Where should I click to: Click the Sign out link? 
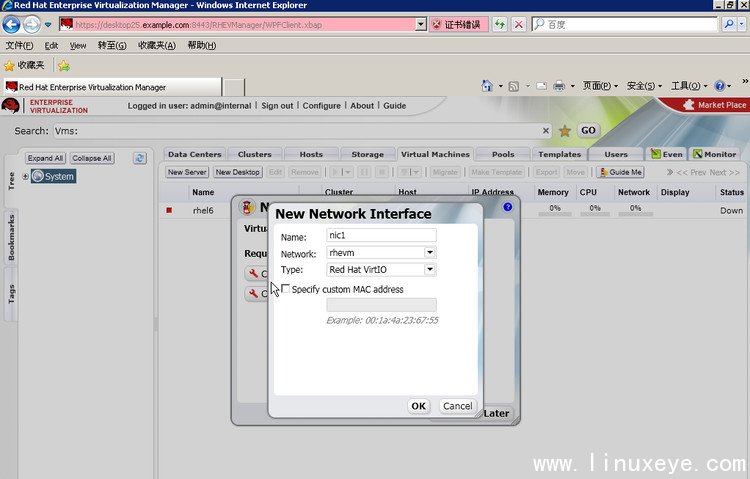point(277,106)
